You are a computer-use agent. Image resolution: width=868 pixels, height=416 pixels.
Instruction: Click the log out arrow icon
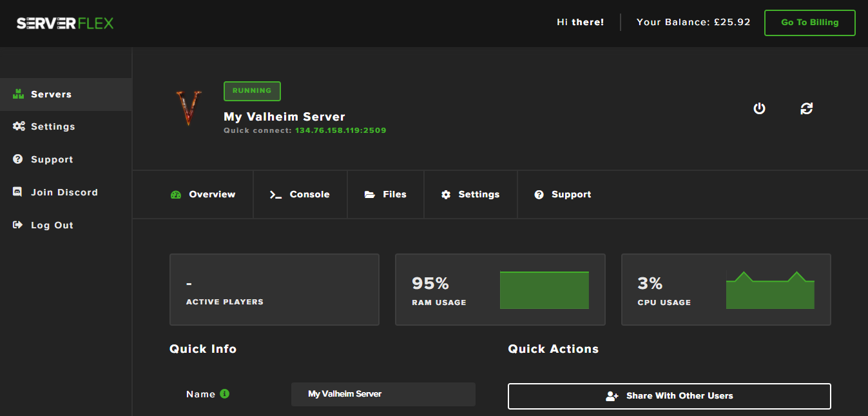pos(18,225)
